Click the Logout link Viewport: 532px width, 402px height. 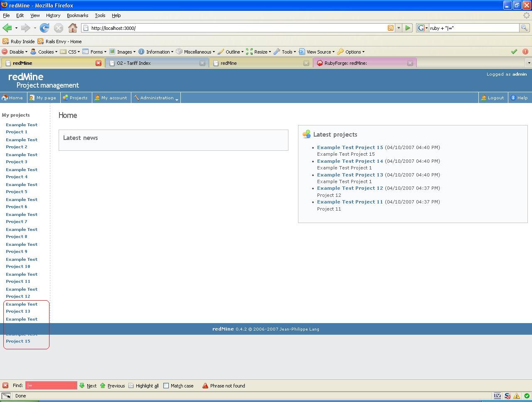coord(493,98)
